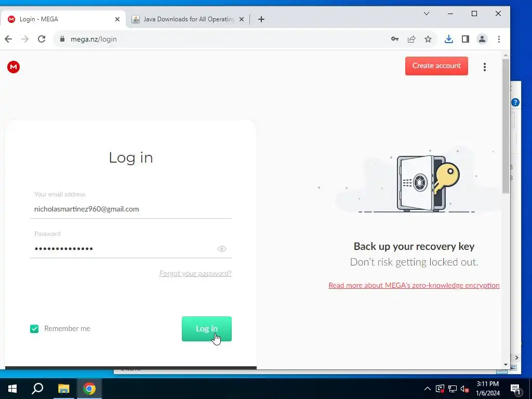
Task: Click the green Log in button
Action: pyautogui.click(x=207, y=328)
